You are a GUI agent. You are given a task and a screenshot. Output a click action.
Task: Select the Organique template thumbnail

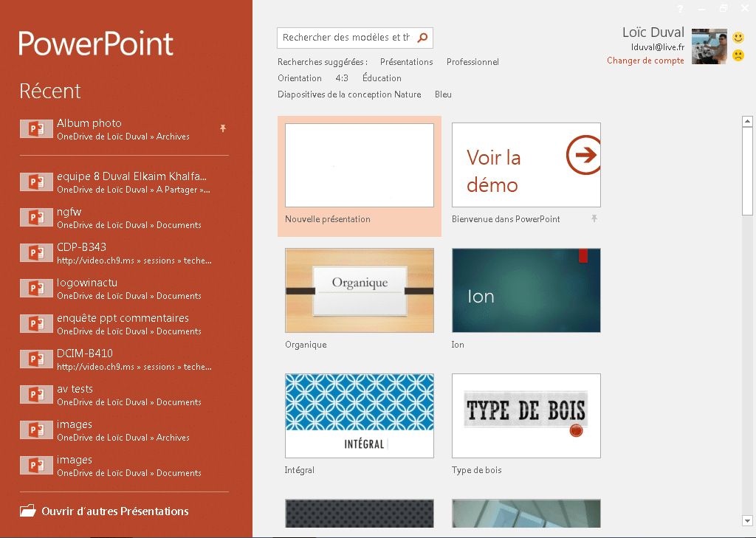coord(360,290)
